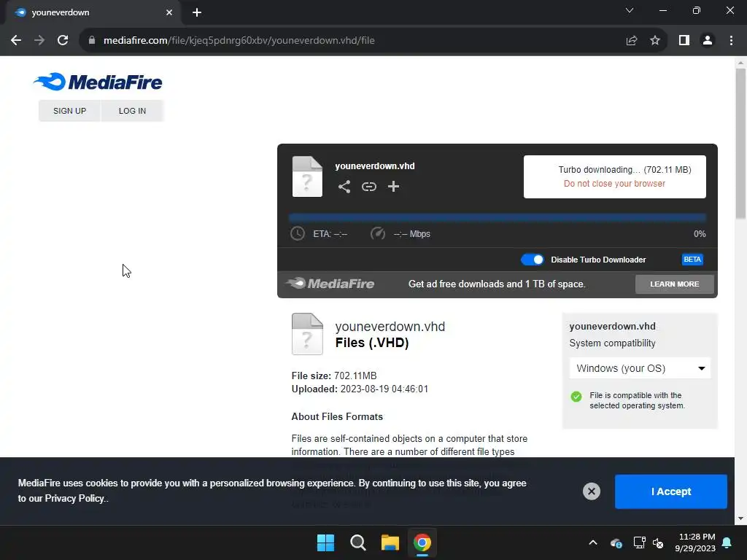Click the OneDrive cloud tray icon
This screenshot has height=560, width=747.
616,542
